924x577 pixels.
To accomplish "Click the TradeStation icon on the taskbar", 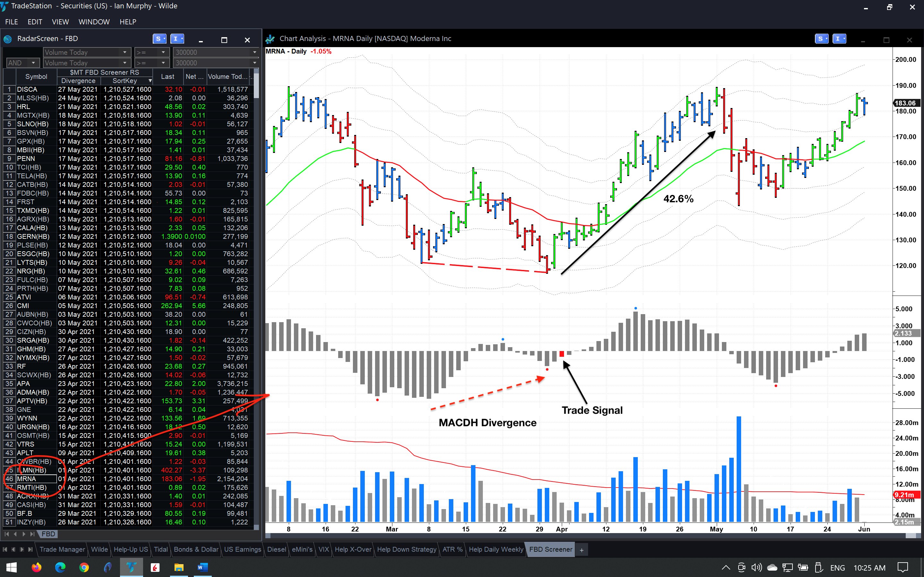I will point(131,567).
